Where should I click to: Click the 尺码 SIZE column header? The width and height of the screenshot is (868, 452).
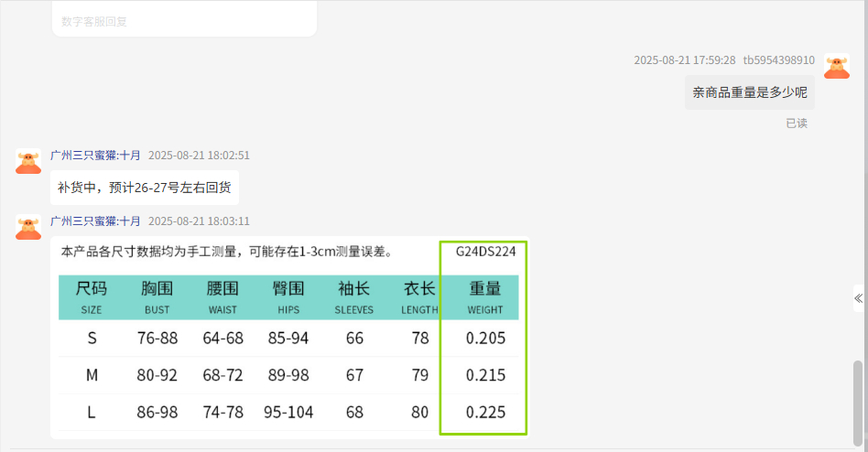(x=92, y=297)
